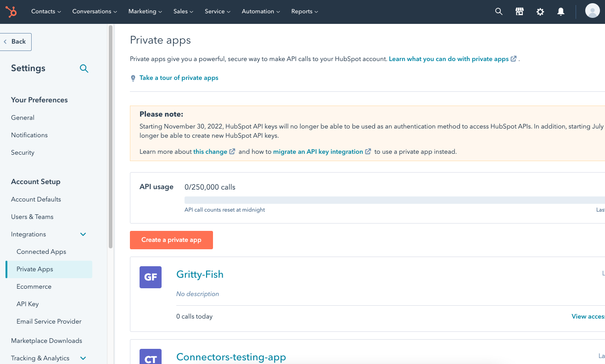Open the Connectors-testing-app

coord(231,357)
